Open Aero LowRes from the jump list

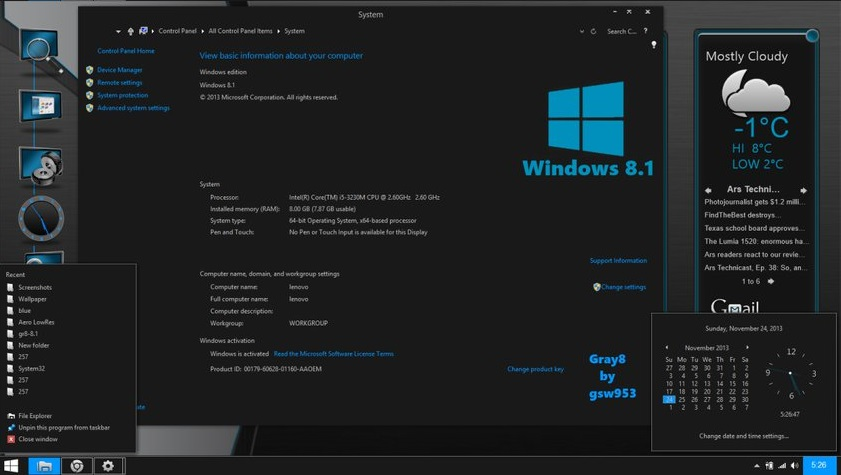(36, 322)
